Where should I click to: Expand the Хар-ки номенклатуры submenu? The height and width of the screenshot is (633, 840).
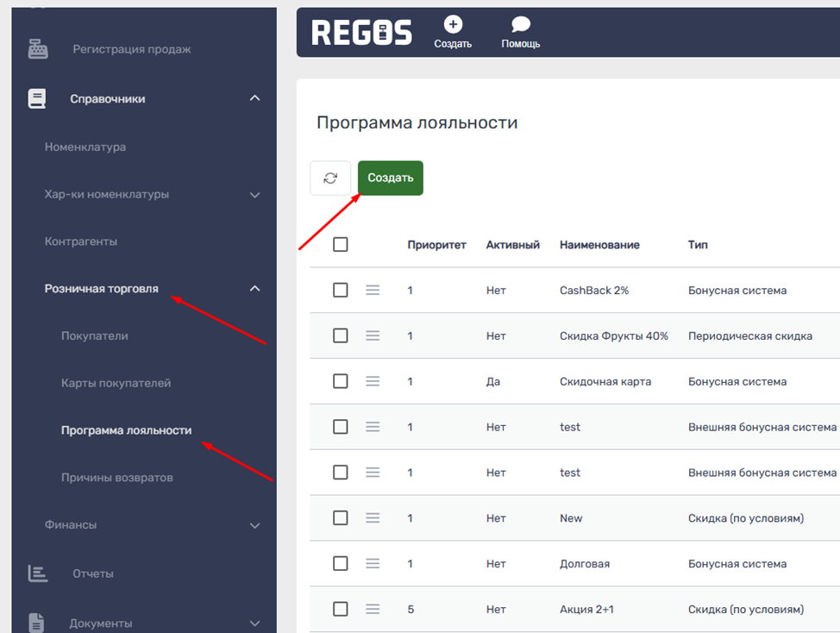coord(254,195)
